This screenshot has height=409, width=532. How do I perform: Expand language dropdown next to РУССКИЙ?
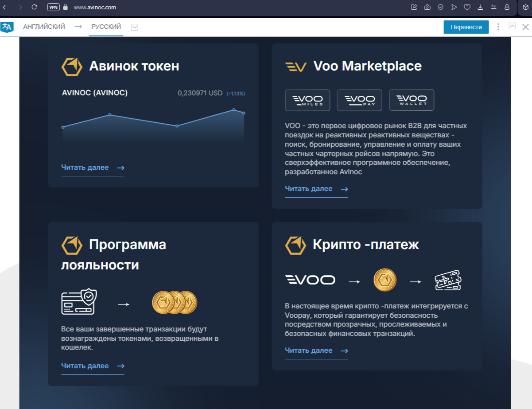click(135, 27)
